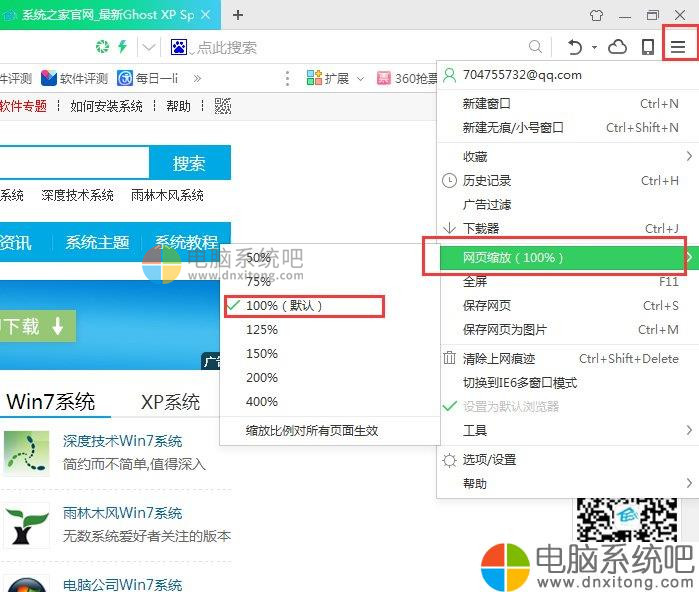Open 广告过滤 menu item
The image size is (699, 592).
[x=567, y=205]
